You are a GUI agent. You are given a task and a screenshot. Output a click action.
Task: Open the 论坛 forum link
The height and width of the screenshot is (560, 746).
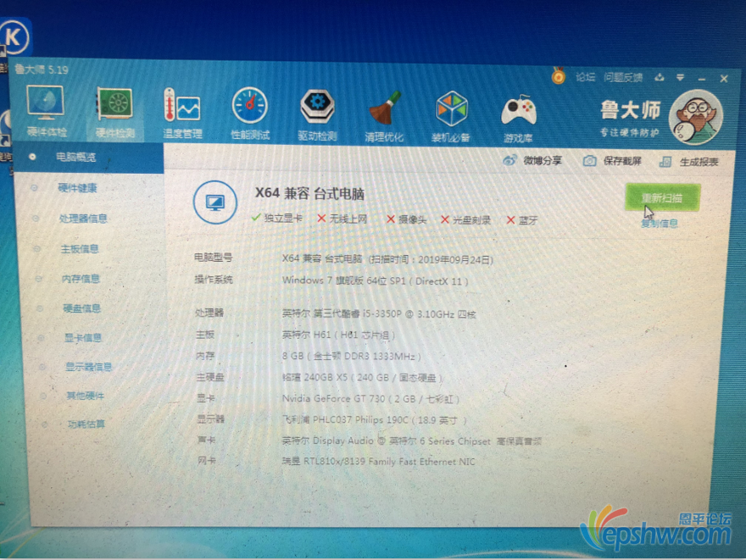click(585, 77)
